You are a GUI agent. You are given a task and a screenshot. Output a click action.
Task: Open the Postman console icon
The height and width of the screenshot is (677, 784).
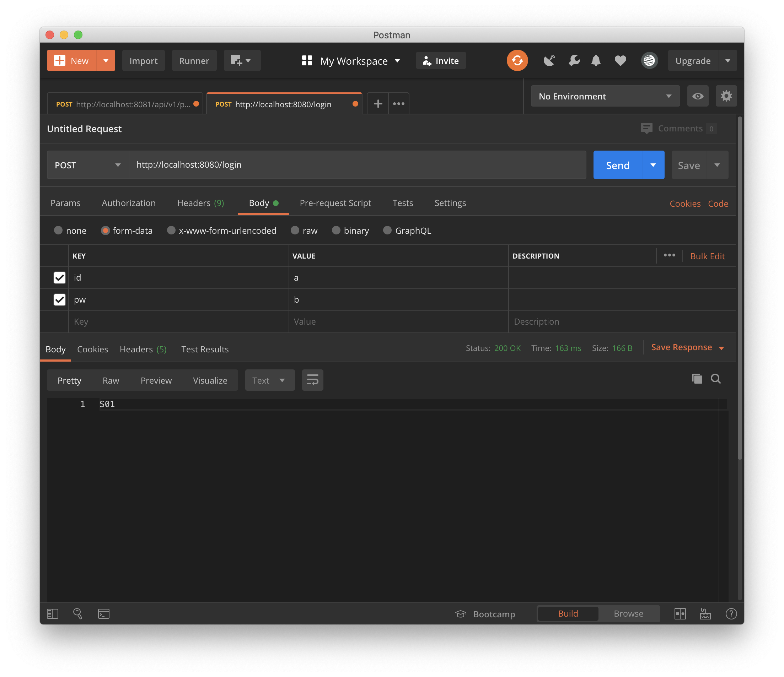coord(104,613)
